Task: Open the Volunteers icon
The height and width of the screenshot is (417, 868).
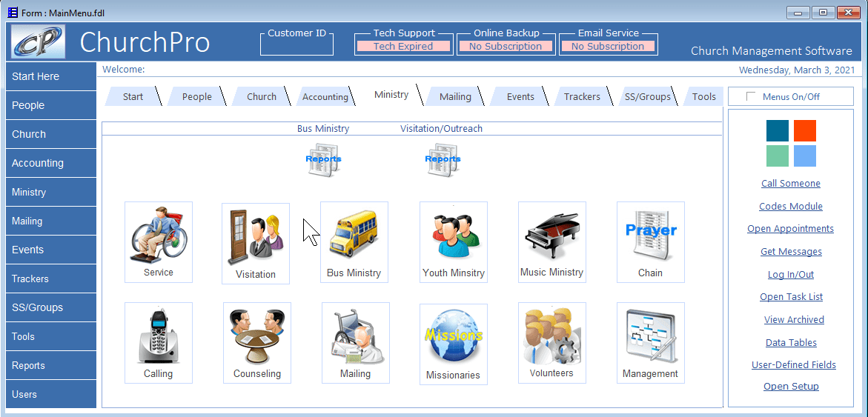Action: pos(552,342)
